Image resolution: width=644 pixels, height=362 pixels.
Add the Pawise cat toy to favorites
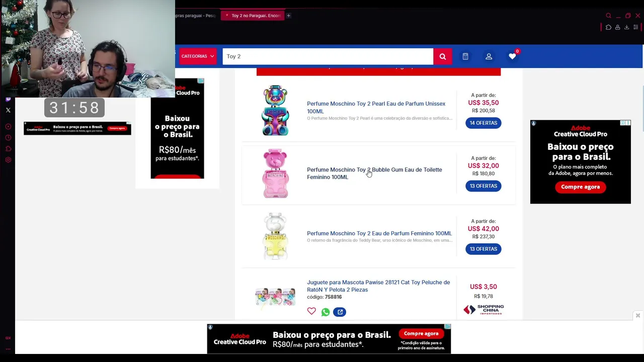click(x=311, y=312)
